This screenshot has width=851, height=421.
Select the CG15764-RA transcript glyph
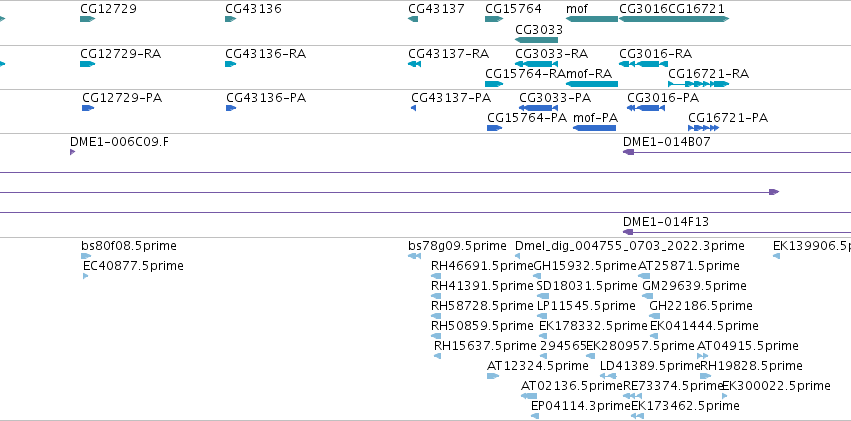coord(494,84)
